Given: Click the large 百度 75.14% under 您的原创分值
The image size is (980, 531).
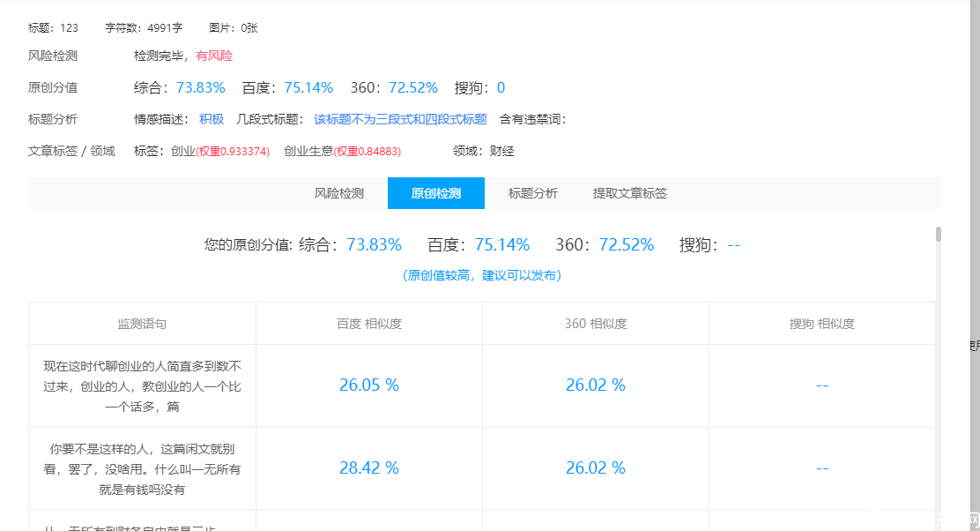Looking at the screenshot, I should (x=501, y=244).
